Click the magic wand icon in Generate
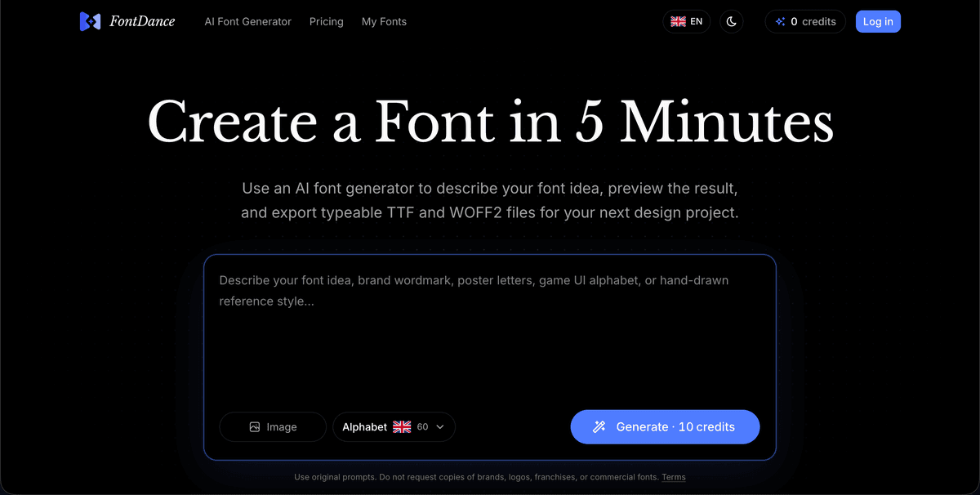Image resolution: width=980 pixels, height=495 pixels. pyautogui.click(x=599, y=427)
